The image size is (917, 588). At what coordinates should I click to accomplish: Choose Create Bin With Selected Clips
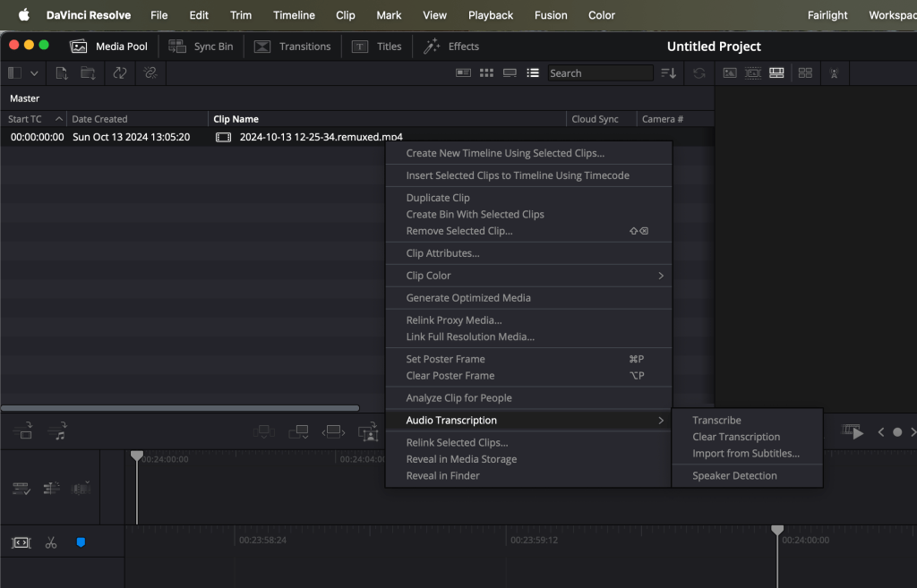click(x=528, y=215)
